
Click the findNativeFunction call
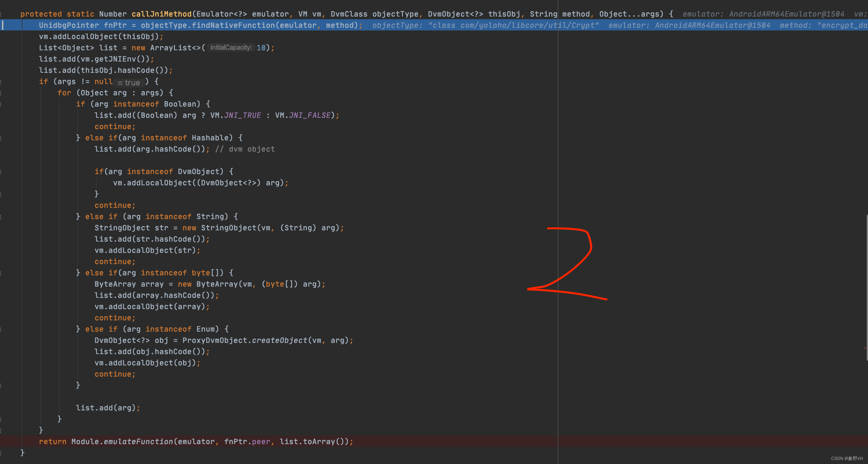(233, 25)
